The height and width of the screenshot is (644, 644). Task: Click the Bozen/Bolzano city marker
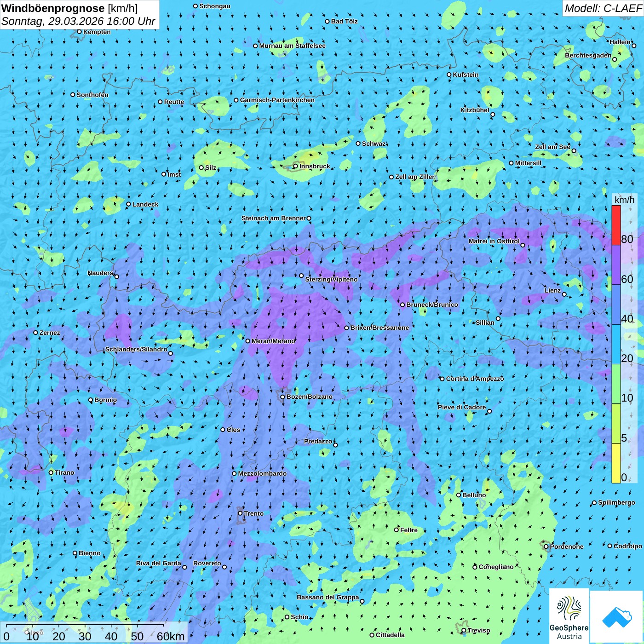click(282, 397)
